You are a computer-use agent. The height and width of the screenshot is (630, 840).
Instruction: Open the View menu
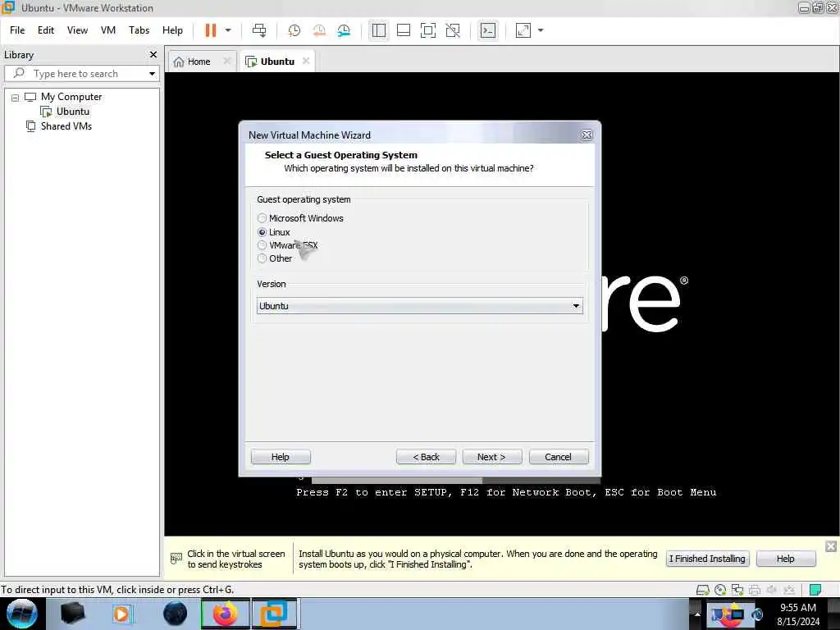(77, 30)
